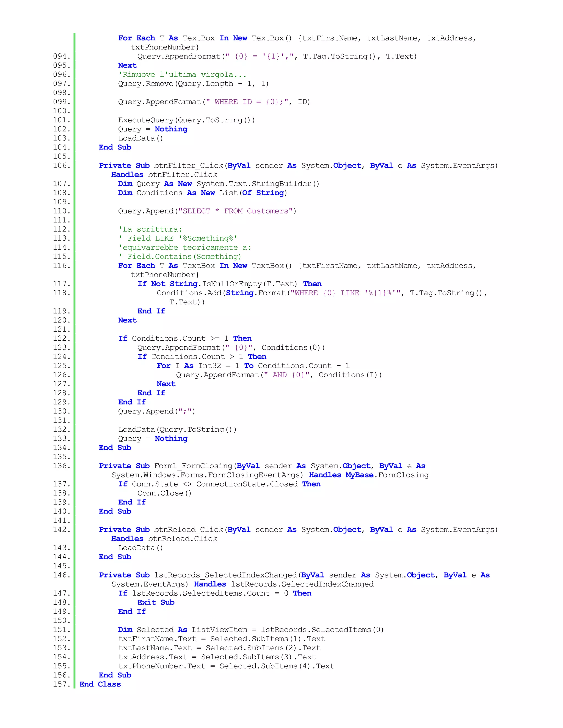Click lstRecords_SelectedIndexChanged sub name
The image size is (563, 728).
[x=225, y=575]
